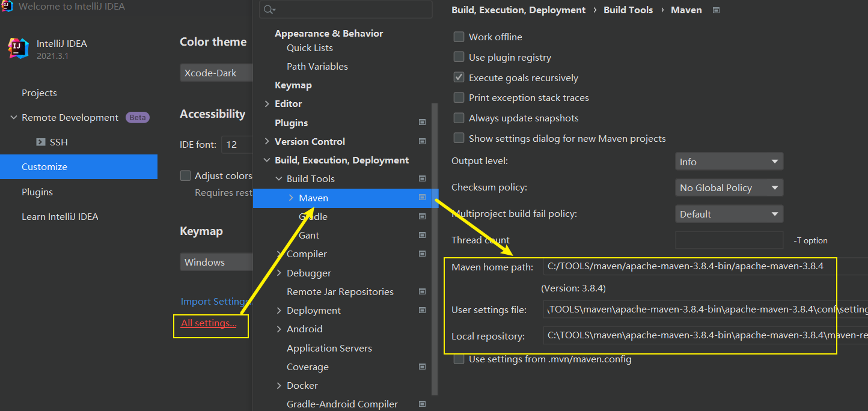Collapse the Remote Development section
The width and height of the screenshot is (868, 411).
pyautogui.click(x=13, y=117)
